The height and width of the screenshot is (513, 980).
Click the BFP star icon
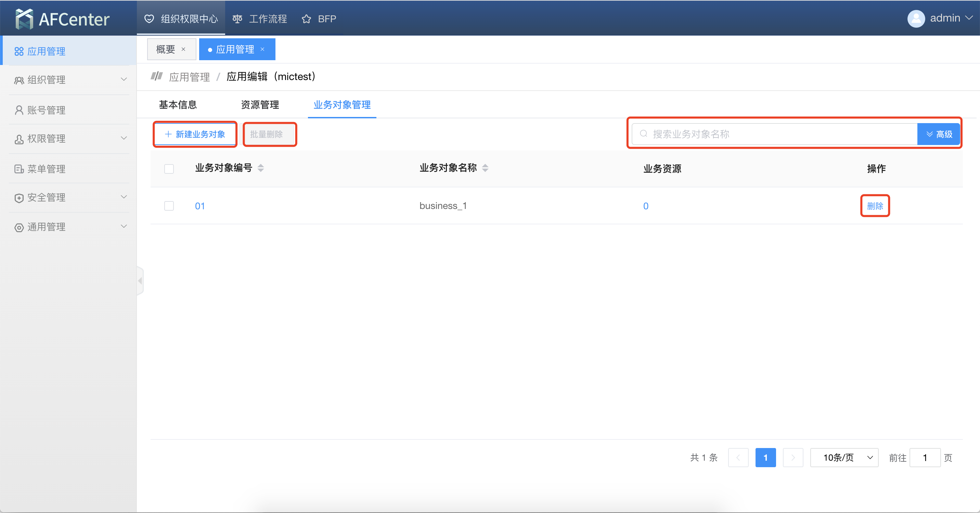point(306,18)
